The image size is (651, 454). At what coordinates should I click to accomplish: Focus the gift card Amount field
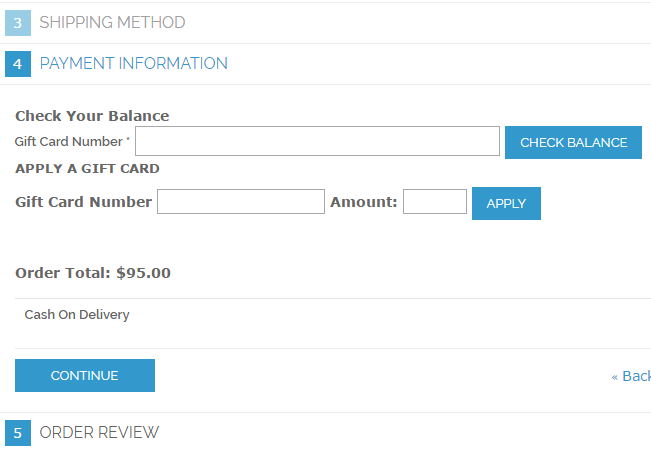435,202
